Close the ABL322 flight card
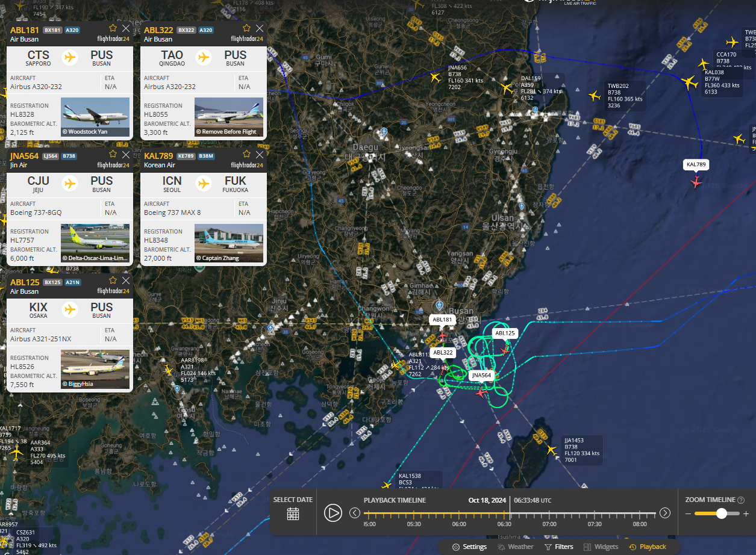This screenshot has width=756, height=555. [259, 28]
